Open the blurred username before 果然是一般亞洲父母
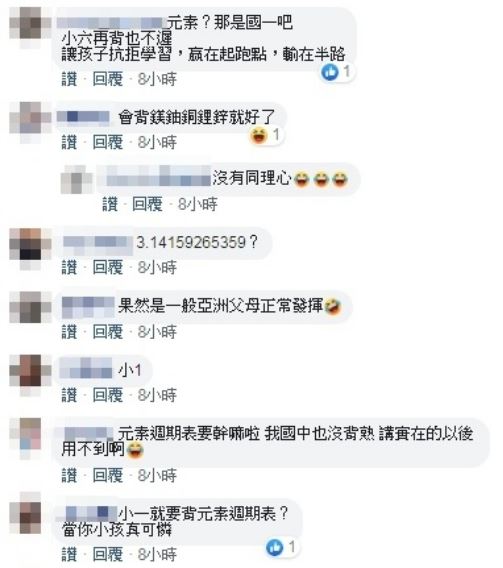The height and width of the screenshot is (568, 503). pos(88,307)
